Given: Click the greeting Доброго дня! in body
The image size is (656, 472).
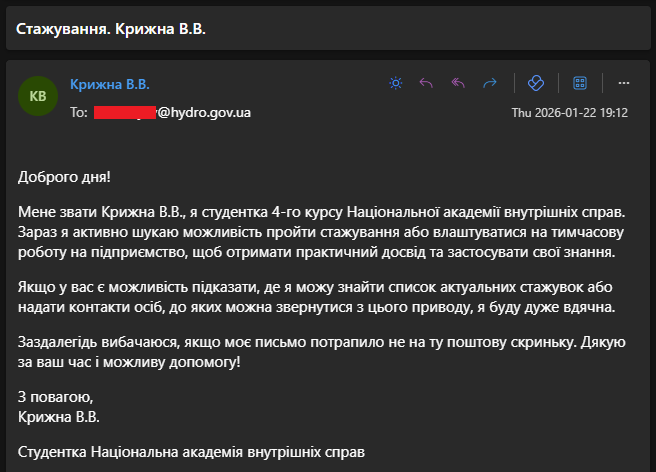Looking at the screenshot, I should click(65, 177).
